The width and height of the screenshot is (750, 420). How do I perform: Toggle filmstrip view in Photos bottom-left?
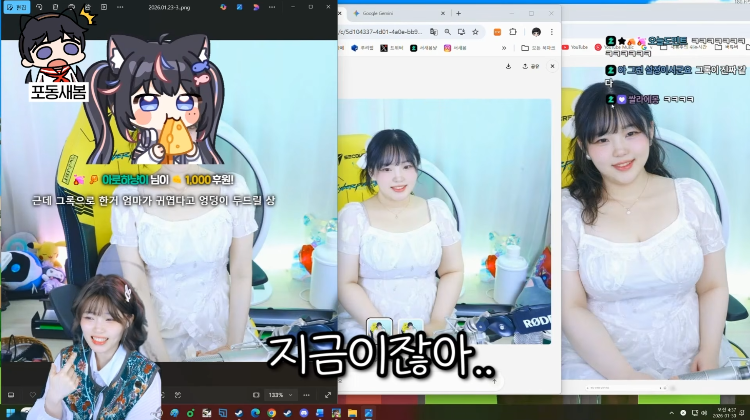(x=11, y=395)
